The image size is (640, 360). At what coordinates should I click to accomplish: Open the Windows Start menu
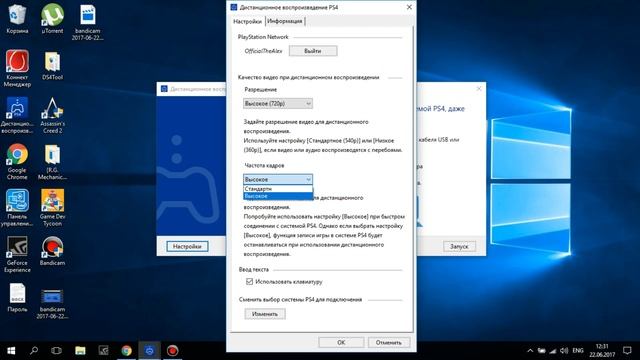(11, 350)
